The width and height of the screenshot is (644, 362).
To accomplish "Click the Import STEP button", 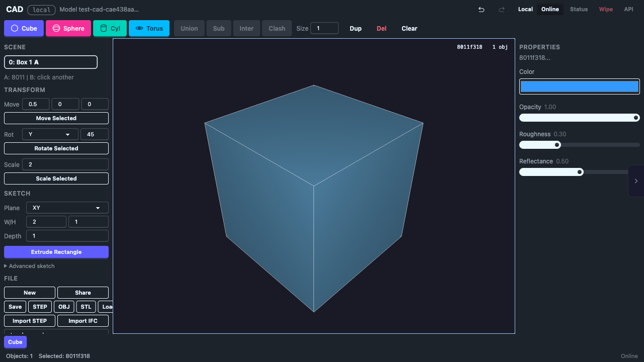I will pos(29,321).
